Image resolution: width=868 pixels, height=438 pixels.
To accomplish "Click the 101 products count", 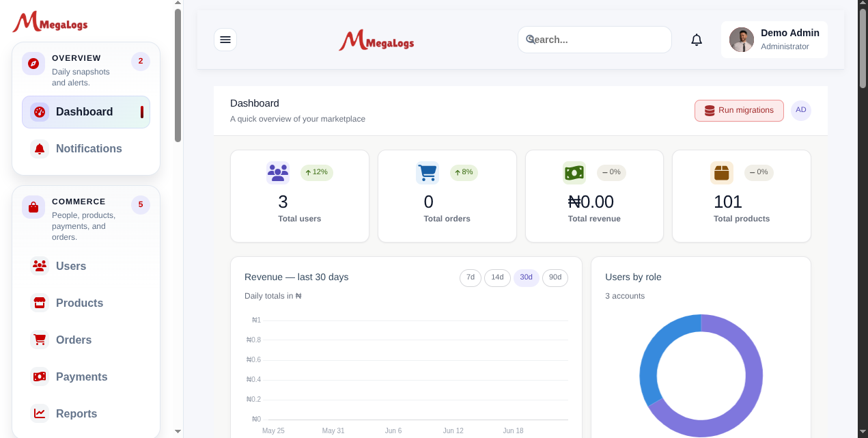I will [728, 202].
